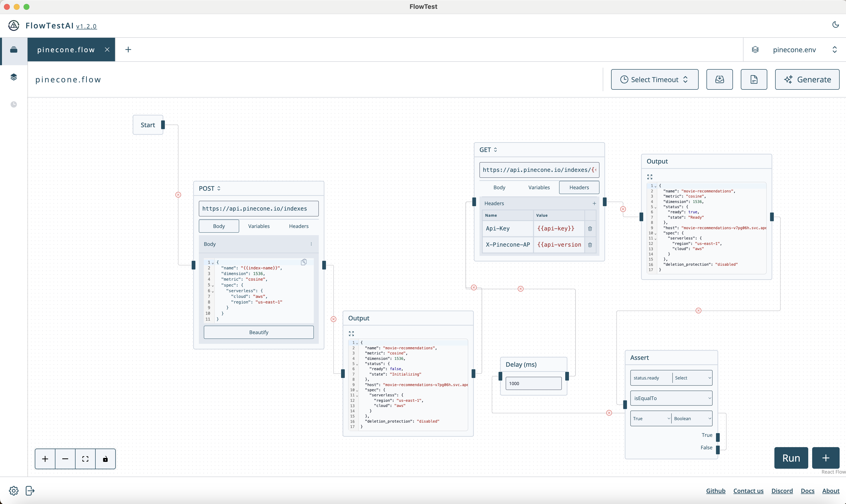Click the Delay milliseconds input field
Image resolution: width=846 pixels, height=504 pixels.
533,383
